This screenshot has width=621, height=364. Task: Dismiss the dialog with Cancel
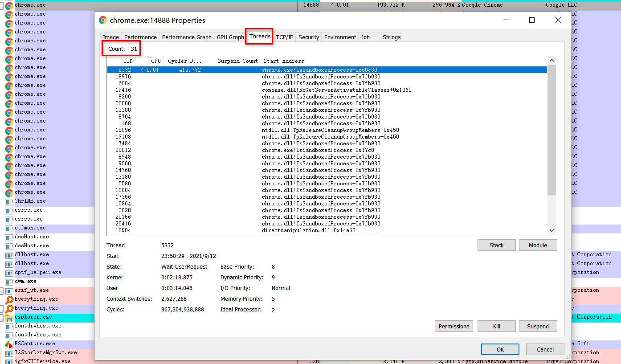pyautogui.click(x=545, y=349)
